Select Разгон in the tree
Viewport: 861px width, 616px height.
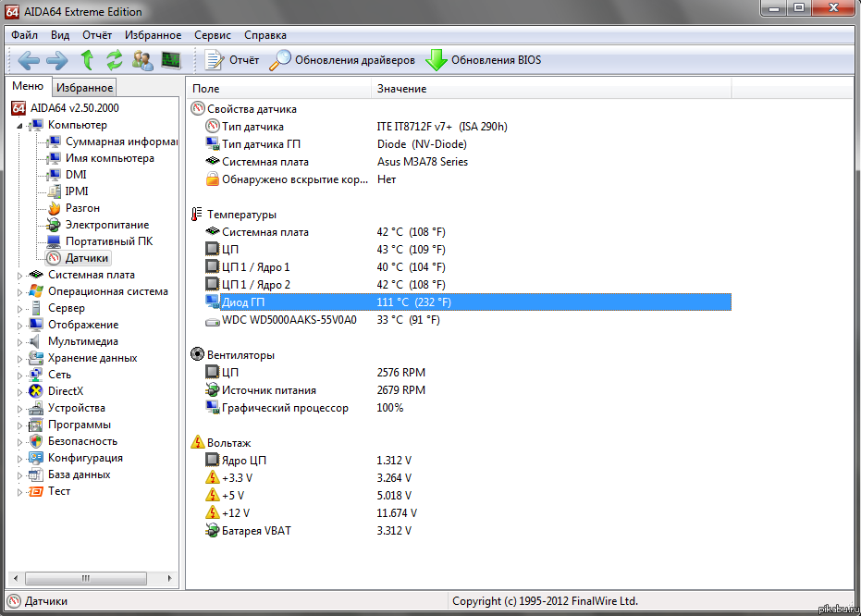tap(82, 208)
